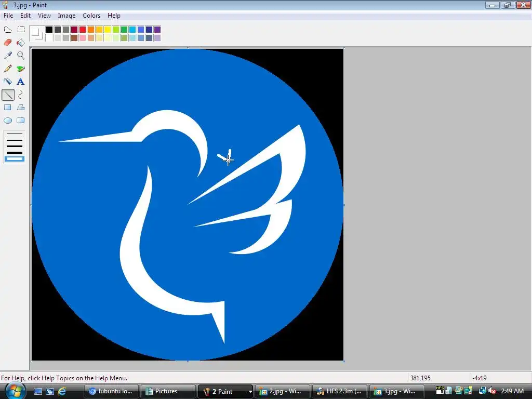
Task: Pick the purple color swatch
Action: (157, 30)
